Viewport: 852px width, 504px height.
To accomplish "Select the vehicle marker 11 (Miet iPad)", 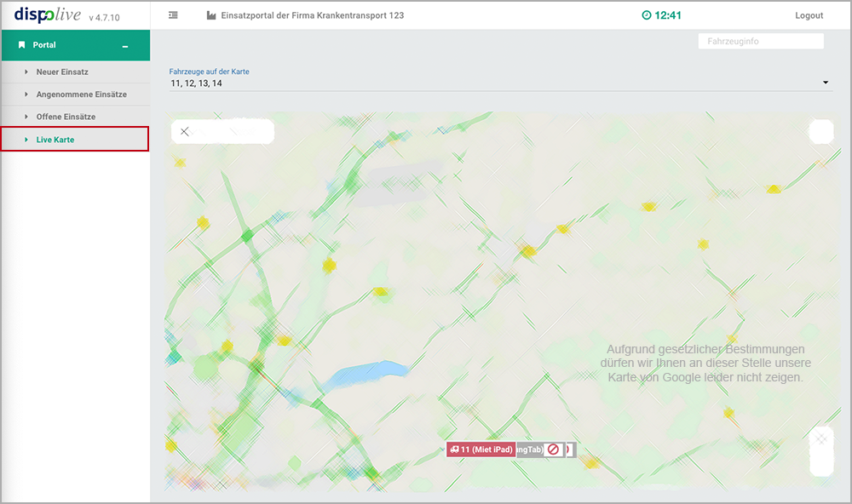I will (481, 450).
